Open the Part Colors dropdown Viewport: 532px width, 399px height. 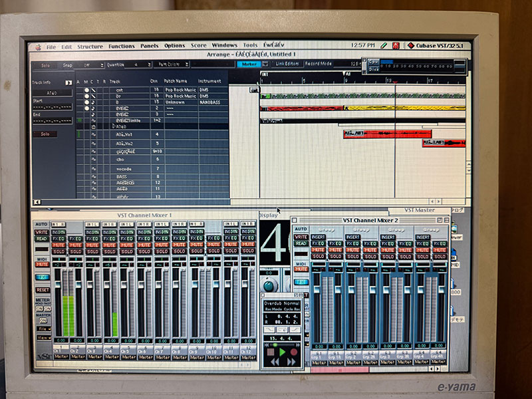[x=172, y=64]
